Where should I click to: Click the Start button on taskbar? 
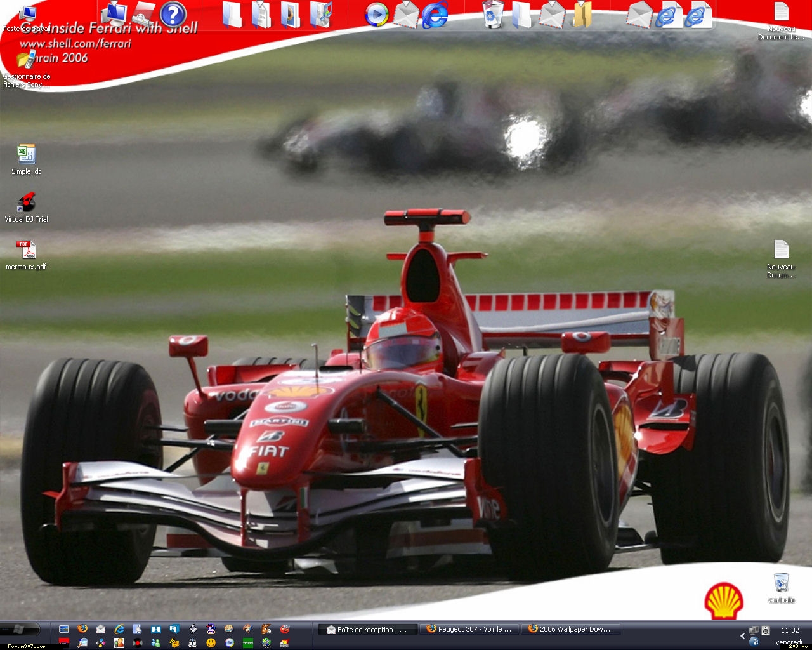[20, 629]
